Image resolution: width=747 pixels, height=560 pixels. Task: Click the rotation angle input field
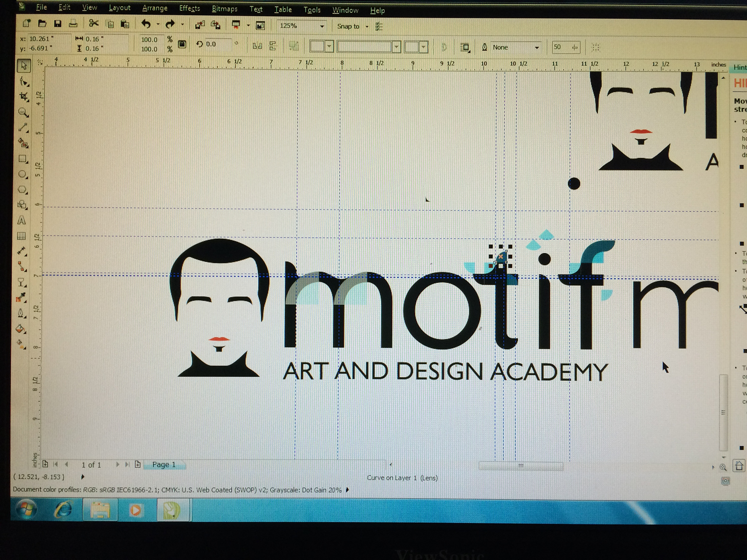point(218,44)
